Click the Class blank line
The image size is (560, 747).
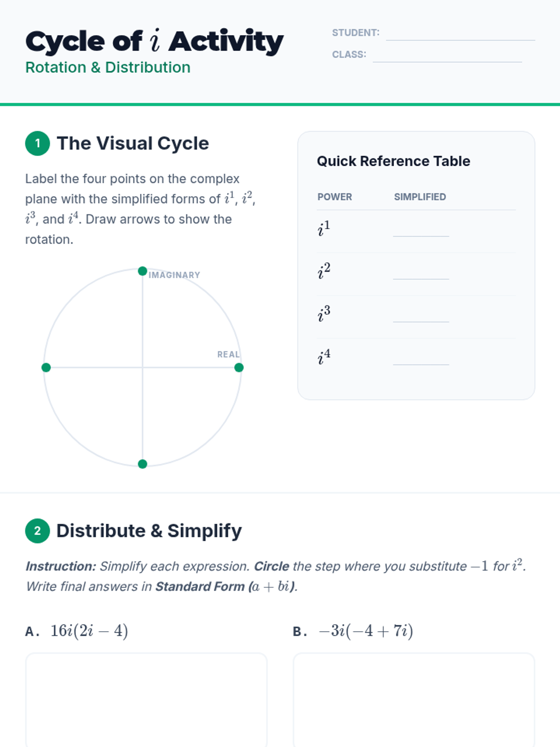[447, 56]
